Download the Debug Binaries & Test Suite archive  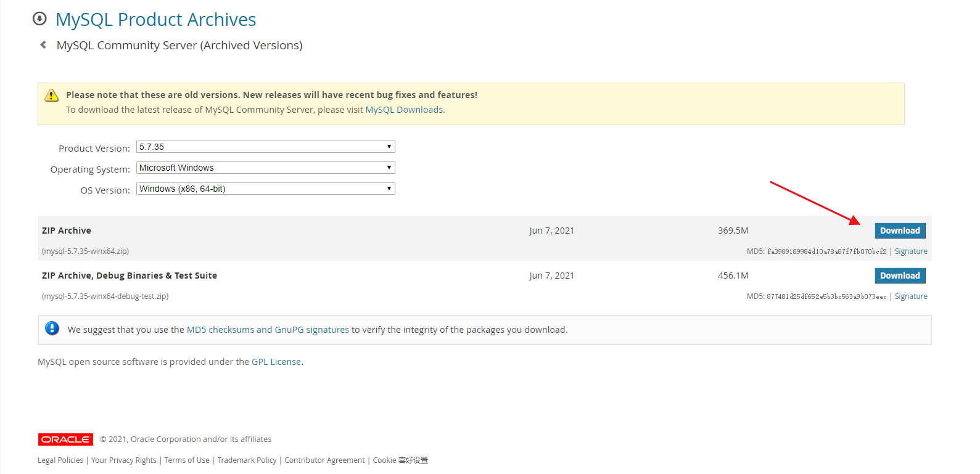900,276
